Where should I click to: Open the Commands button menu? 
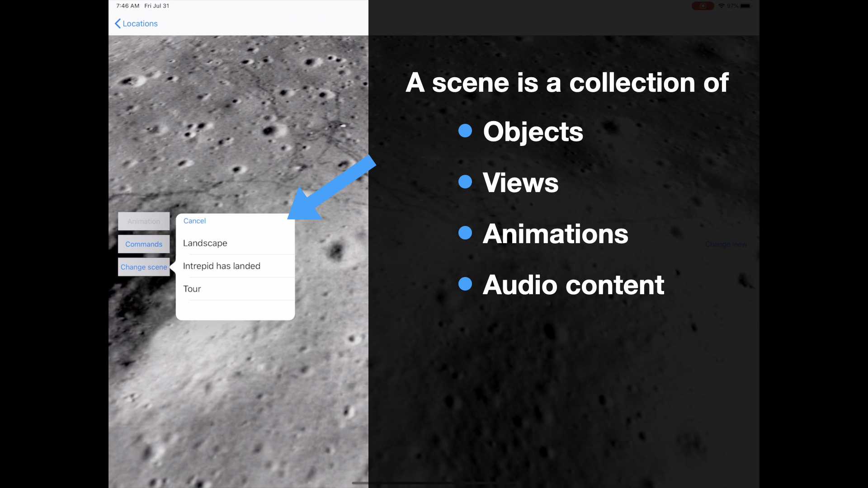coord(144,244)
